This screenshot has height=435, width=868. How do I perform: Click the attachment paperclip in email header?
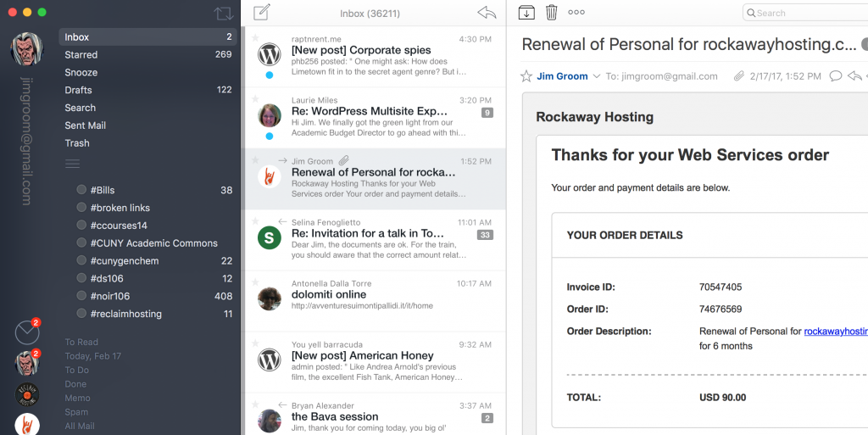pyautogui.click(x=739, y=76)
